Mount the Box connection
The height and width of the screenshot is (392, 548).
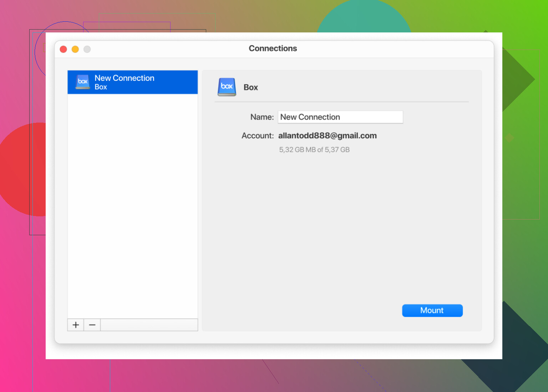432,310
